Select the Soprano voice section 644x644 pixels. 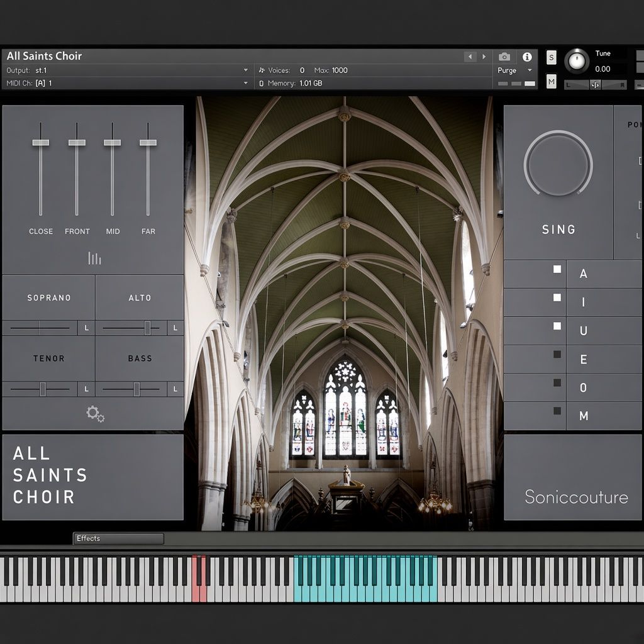click(49, 297)
